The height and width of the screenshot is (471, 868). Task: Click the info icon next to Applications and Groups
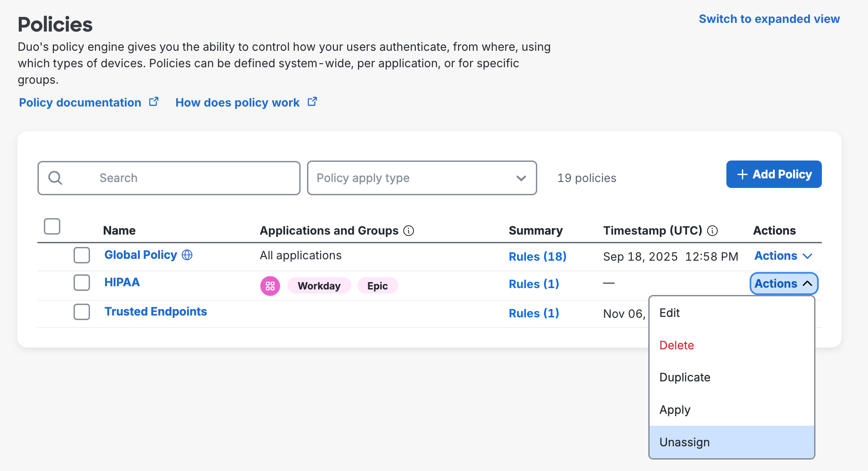pyautogui.click(x=409, y=231)
